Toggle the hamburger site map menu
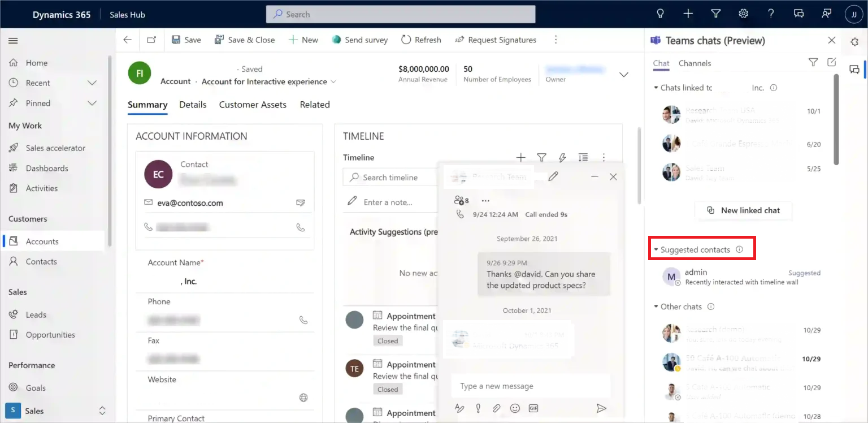This screenshot has width=868, height=423. pos(14,41)
